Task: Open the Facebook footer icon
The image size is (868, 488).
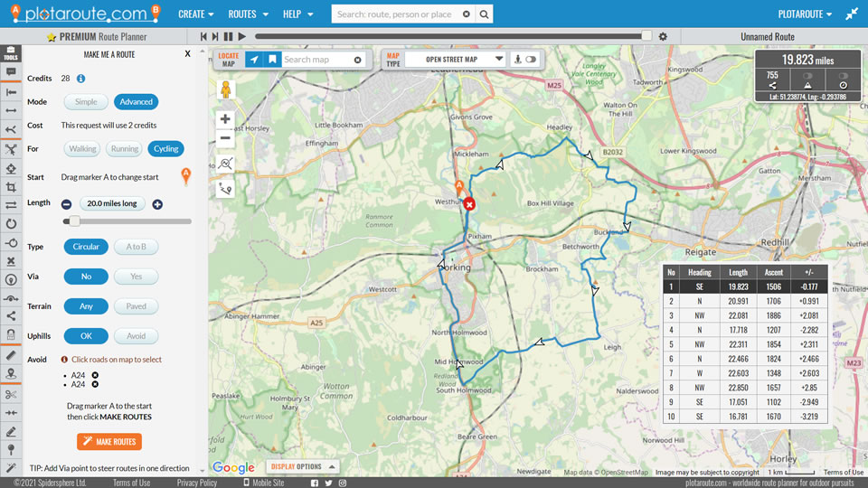Action: (x=315, y=483)
